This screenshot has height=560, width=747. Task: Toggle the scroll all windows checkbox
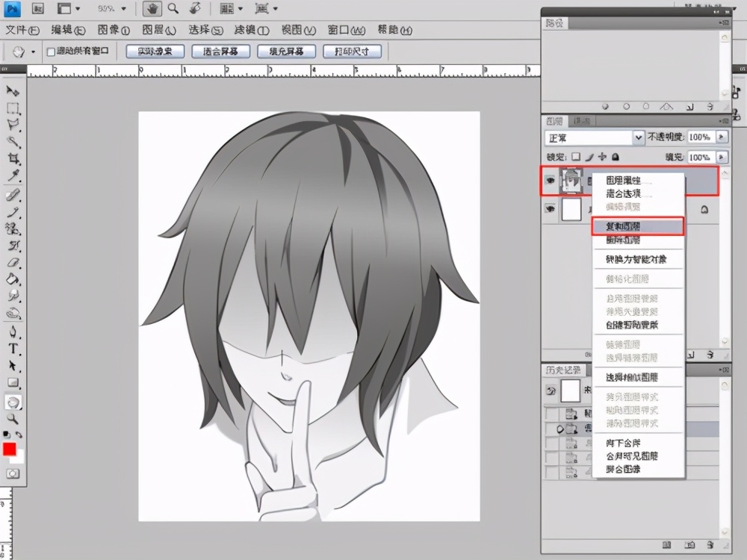(51, 52)
